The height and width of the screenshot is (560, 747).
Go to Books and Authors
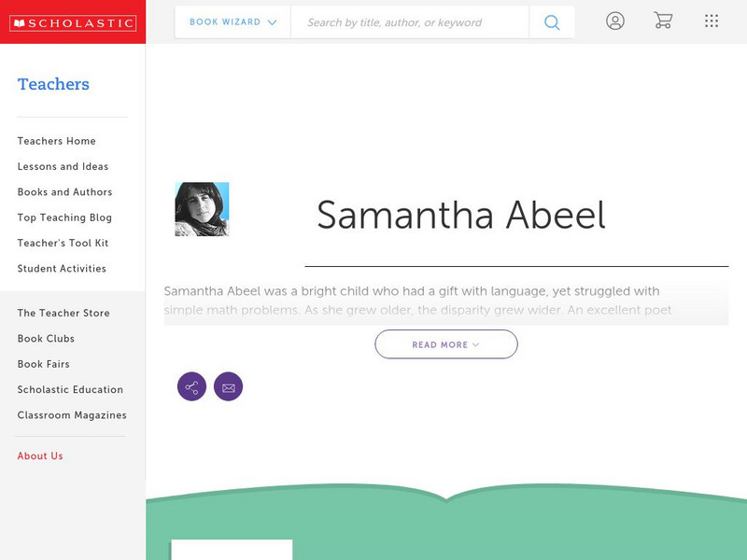(64, 192)
